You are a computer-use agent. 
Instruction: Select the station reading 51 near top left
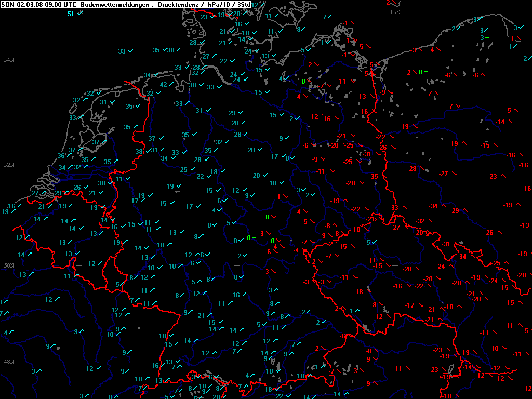(71, 14)
